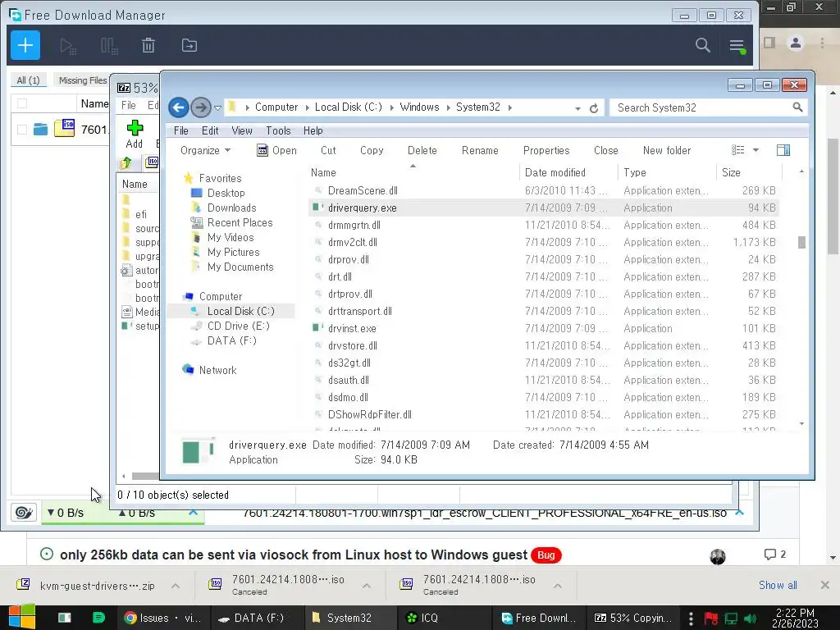Click the start downloads play icon

(x=67, y=46)
